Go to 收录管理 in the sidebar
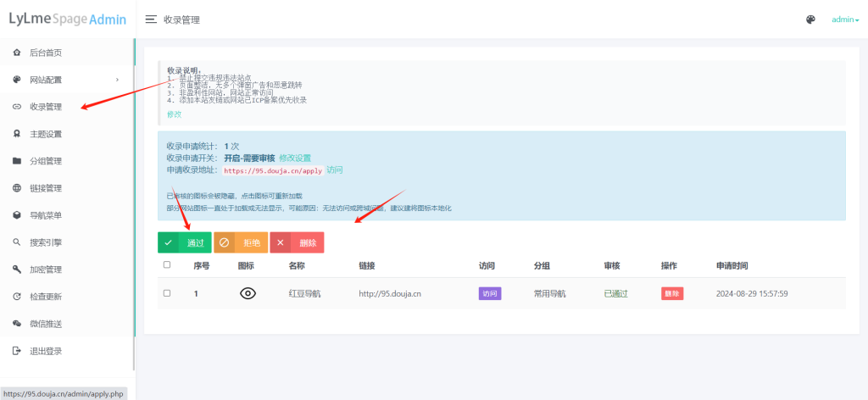The image size is (868, 400). (x=67, y=107)
